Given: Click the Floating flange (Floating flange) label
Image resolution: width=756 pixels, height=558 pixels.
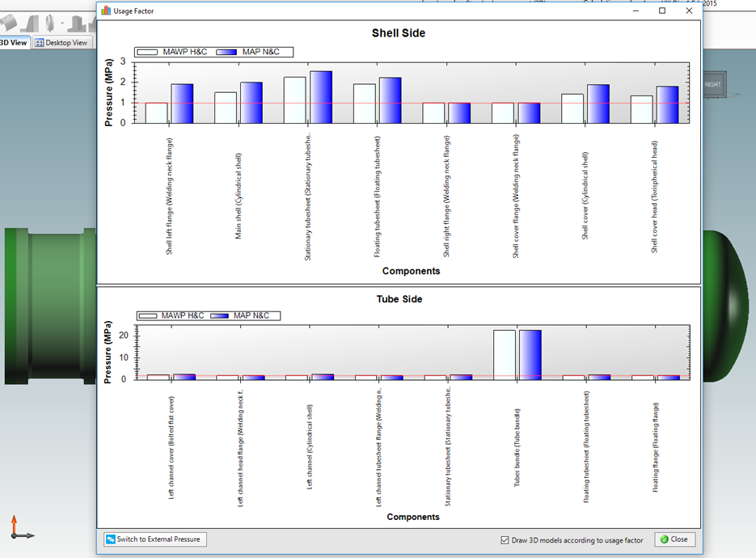Looking at the screenshot, I should pyautogui.click(x=655, y=447).
